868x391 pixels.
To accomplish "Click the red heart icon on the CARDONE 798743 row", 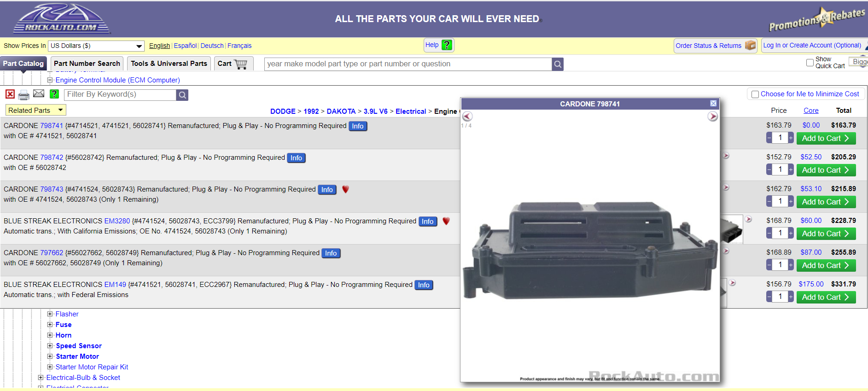I will [345, 189].
